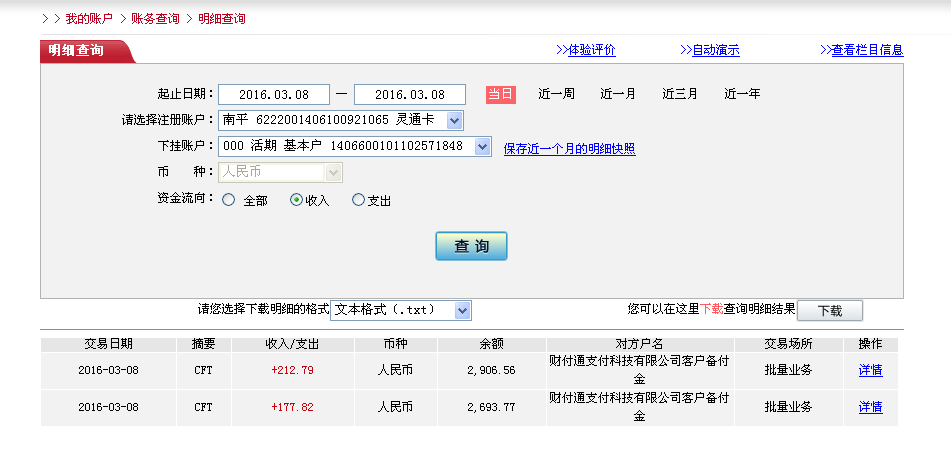This screenshot has width=951, height=465.
Task: Click the start date input field
Action: [x=273, y=94]
